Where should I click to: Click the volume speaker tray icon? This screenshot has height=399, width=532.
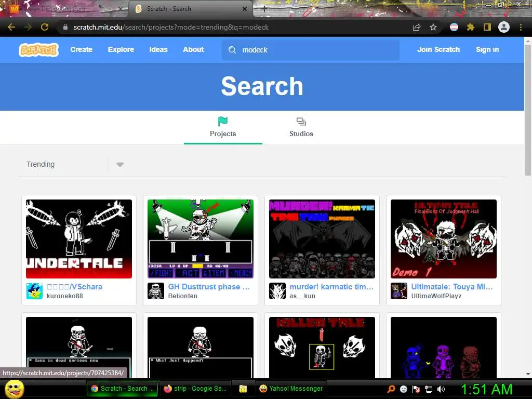(x=441, y=389)
